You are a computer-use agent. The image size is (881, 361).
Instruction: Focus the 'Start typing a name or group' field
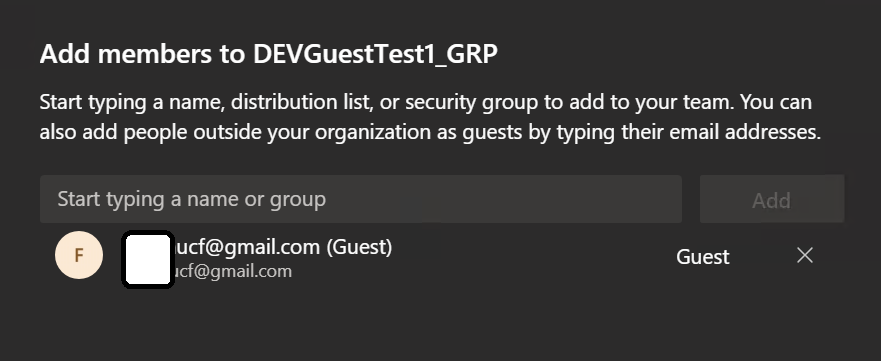point(361,199)
